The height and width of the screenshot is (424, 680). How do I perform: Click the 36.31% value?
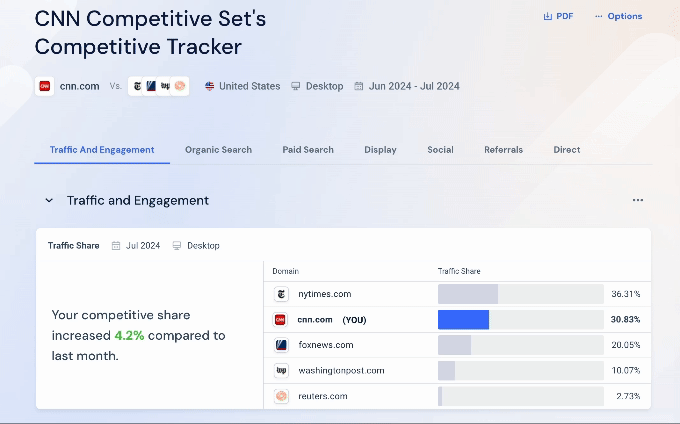[625, 294]
